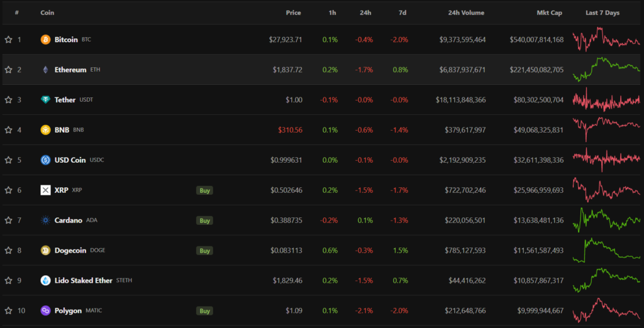
Task: Toggle the USD Coin favorite star
Action: pos(8,160)
